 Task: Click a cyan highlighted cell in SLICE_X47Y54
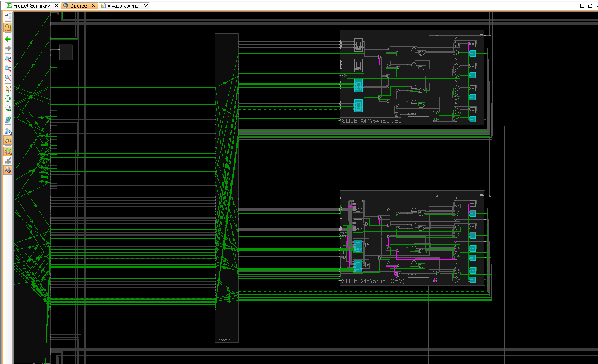pos(359,86)
